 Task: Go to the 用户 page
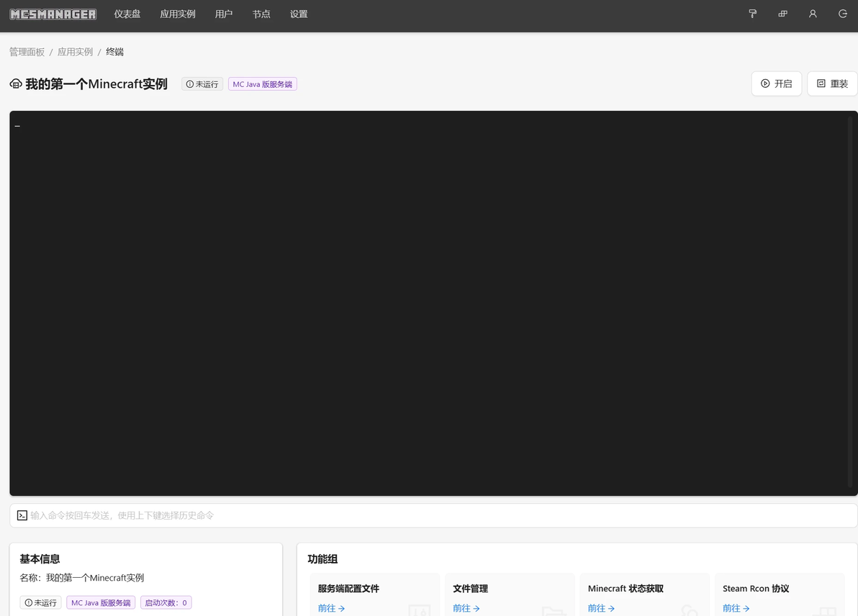pos(224,14)
